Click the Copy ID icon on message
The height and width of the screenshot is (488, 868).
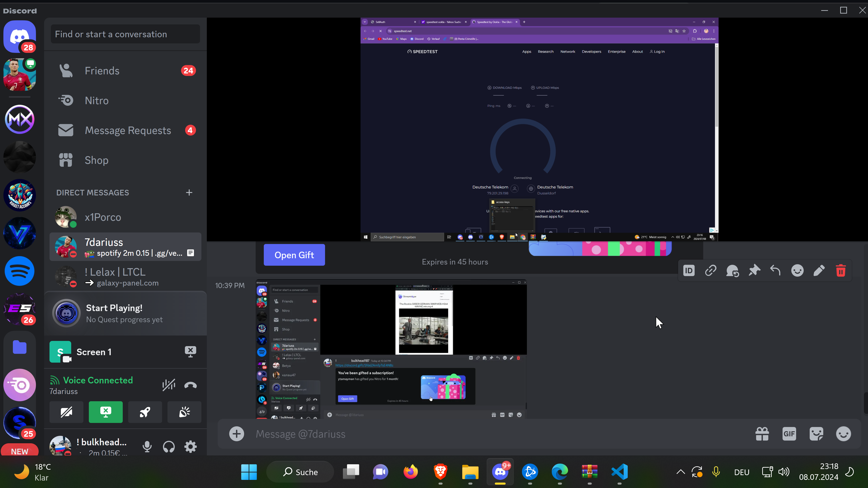point(689,270)
